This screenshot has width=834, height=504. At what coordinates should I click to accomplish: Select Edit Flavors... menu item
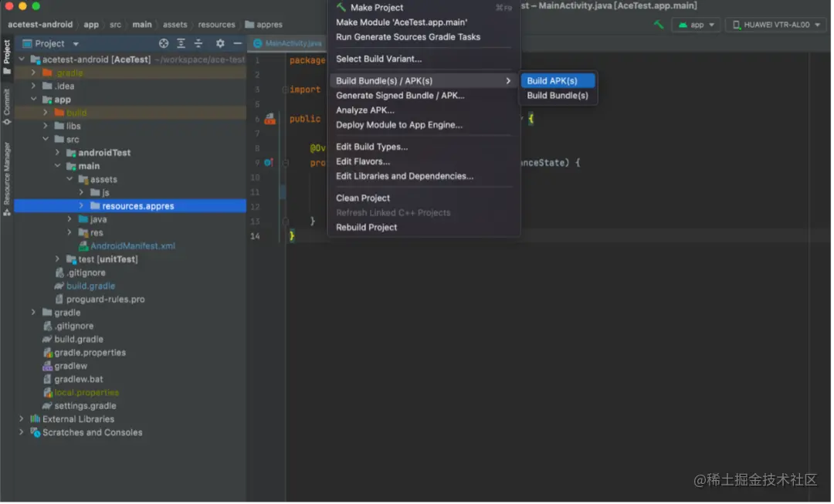point(425,161)
